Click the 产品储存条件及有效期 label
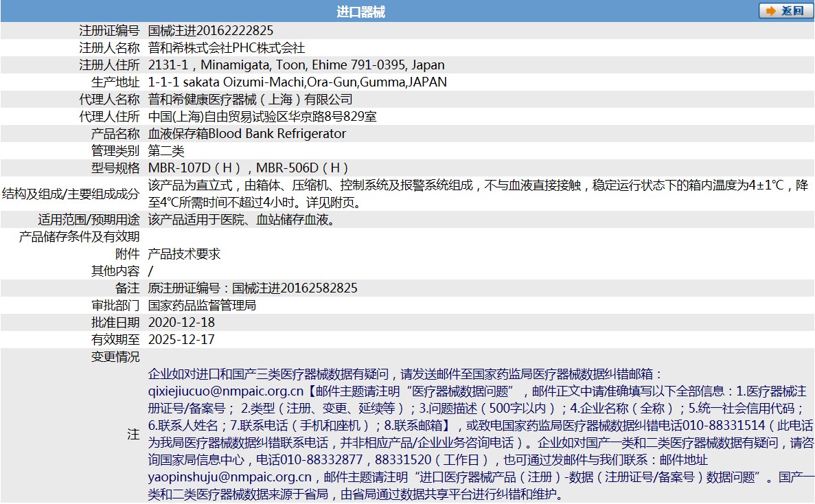The image size is (815, 504). (x=79, y=236)
